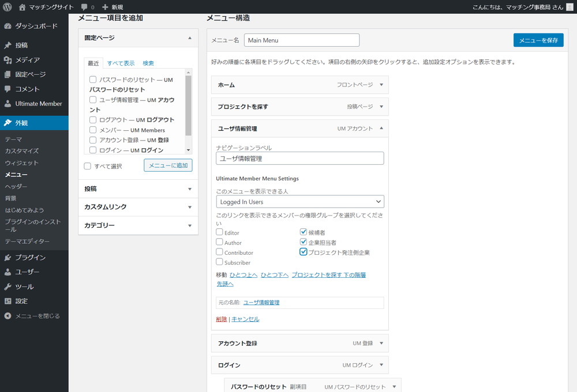Click 先頭へ move link

click(x=225, y=284)
